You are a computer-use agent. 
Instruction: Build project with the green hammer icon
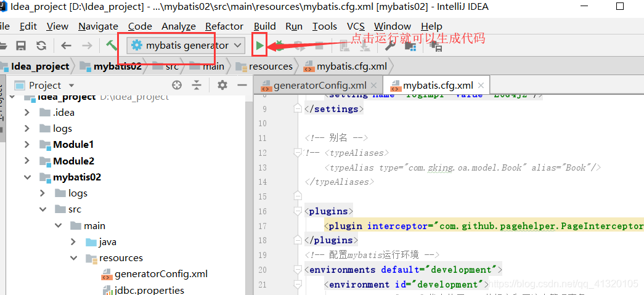click(112, 46)
